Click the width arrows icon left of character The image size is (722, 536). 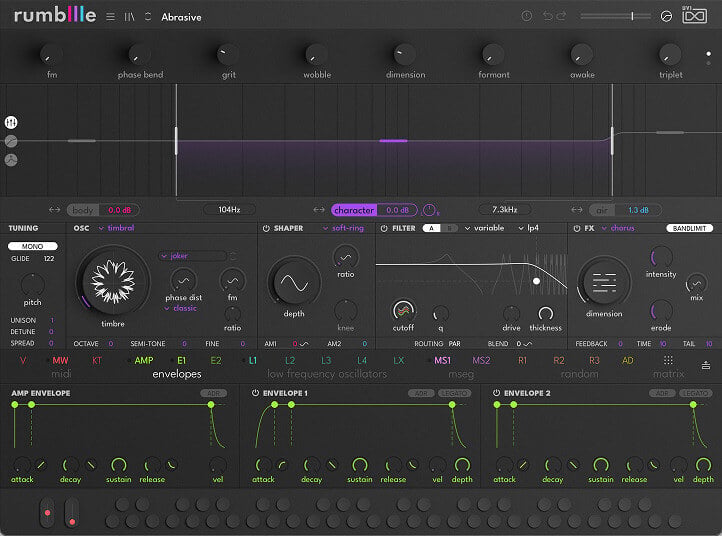(x=319, y=210)
